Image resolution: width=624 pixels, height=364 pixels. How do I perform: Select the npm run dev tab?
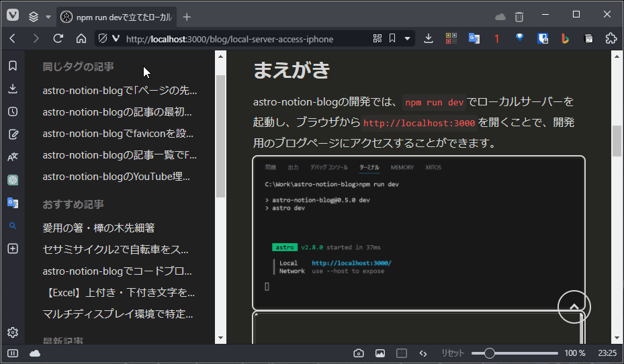(117, 17)
